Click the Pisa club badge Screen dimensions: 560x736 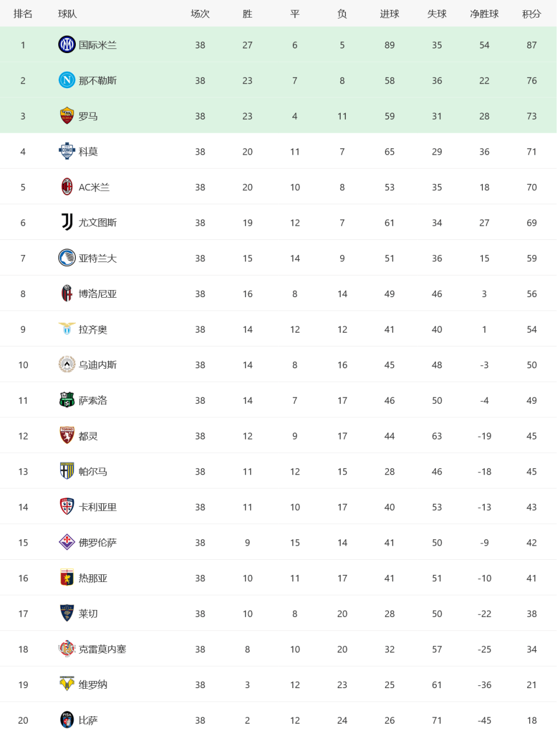point(67,720)
